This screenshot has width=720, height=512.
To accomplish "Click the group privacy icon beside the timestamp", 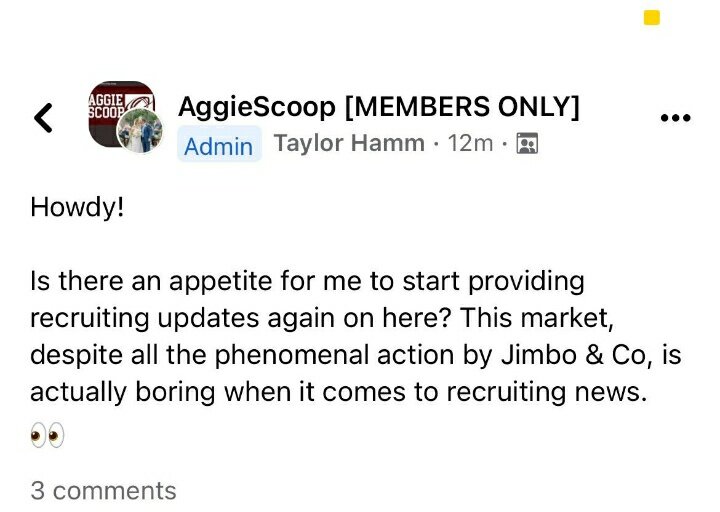I will click(x=529, y=145).
